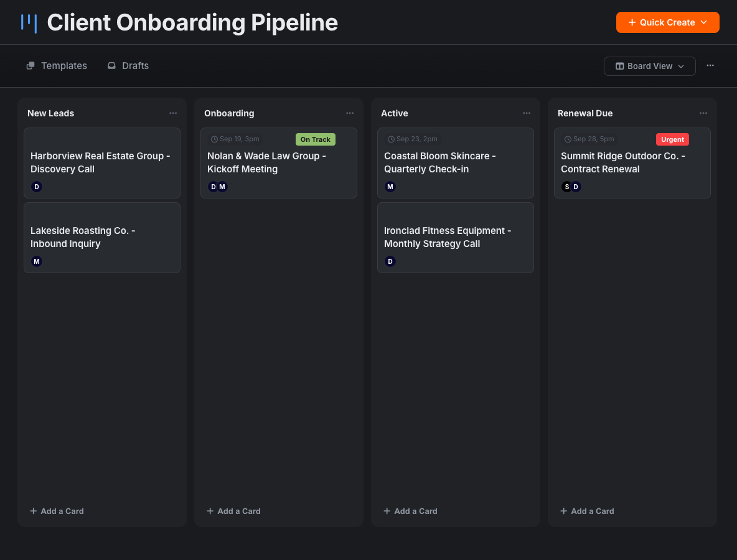Image resolution: width=737 pixels, height=560 pixels.
Task: Click the Onboarding column title
Action: coord(229,113)
